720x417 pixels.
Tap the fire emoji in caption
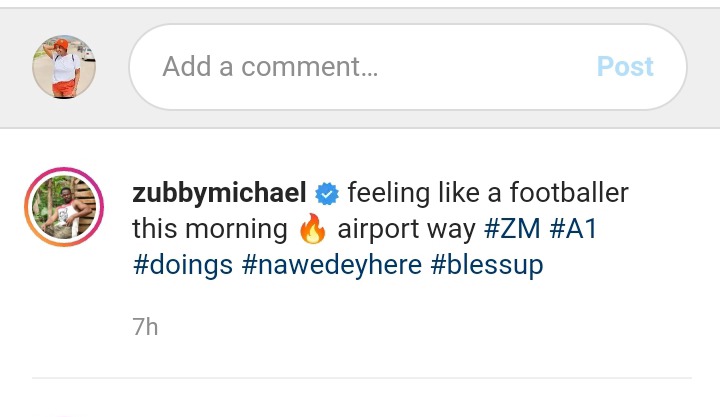312,228
